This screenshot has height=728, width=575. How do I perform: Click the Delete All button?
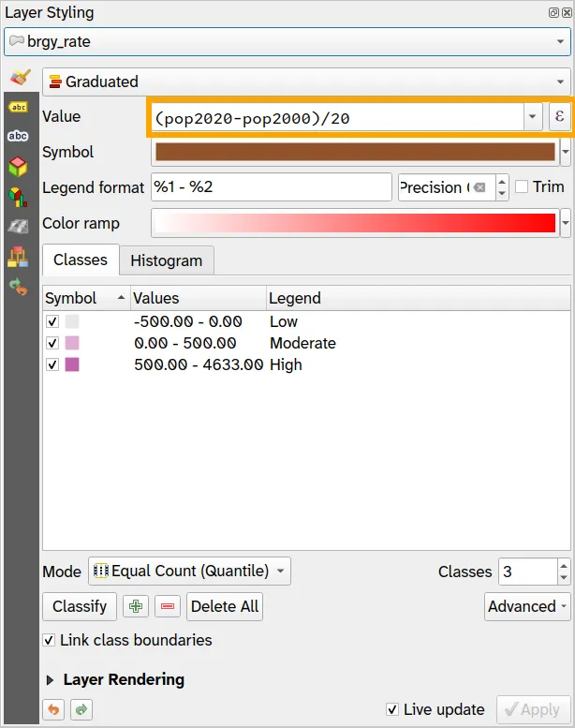point(225,606)
